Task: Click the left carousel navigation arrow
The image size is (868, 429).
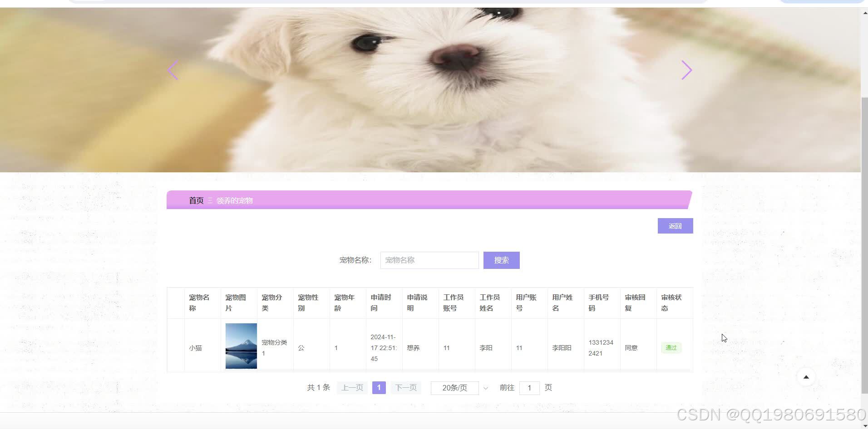Action: click(173, 70)
